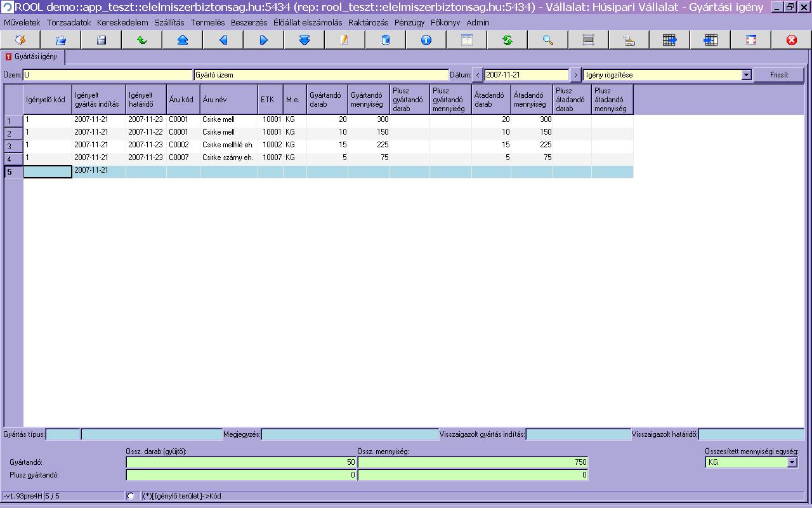The height and width of the screenshot is (508, 812).
Task: Click the 2007-11-22 deadline cell
Action: click(x=146, y=132)
